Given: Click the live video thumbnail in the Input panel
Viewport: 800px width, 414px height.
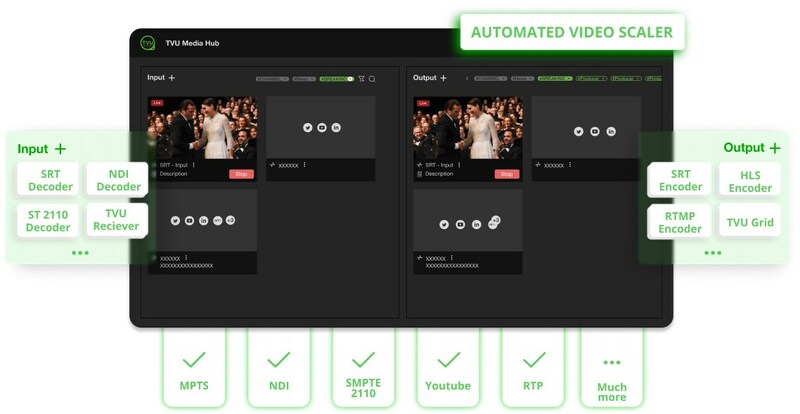Looking at the screenshot, I should click(x=203, y=127).
